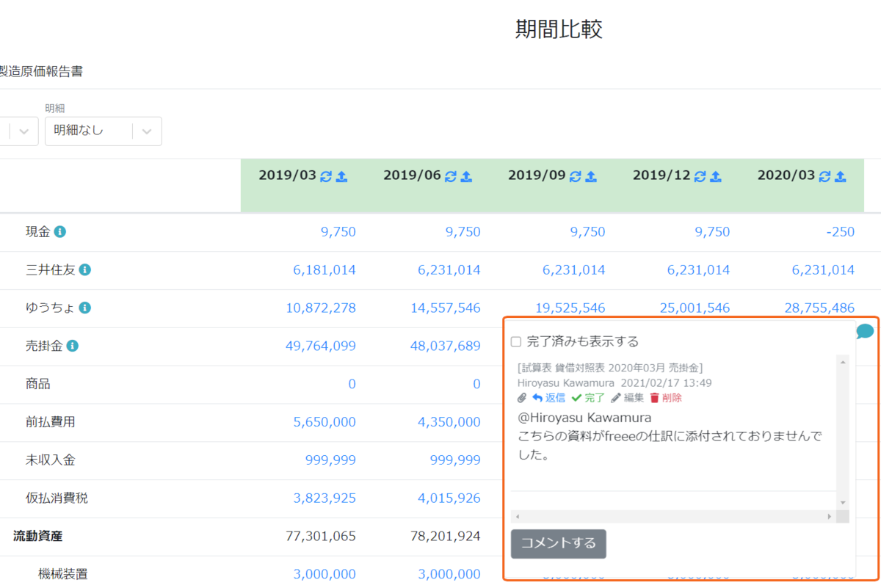
Task: Refresh the 2019/12 column data
Action: click(x=700, y=176)
